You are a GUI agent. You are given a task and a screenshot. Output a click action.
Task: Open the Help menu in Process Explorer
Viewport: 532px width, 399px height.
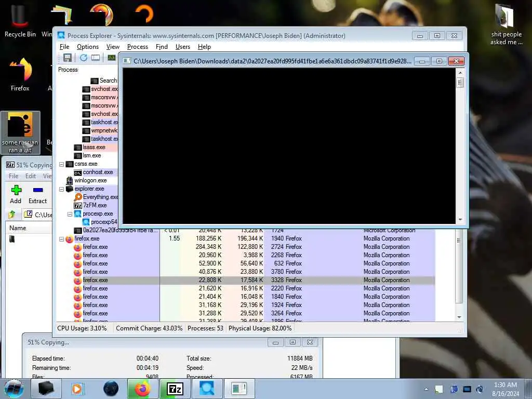pos(204,47)
